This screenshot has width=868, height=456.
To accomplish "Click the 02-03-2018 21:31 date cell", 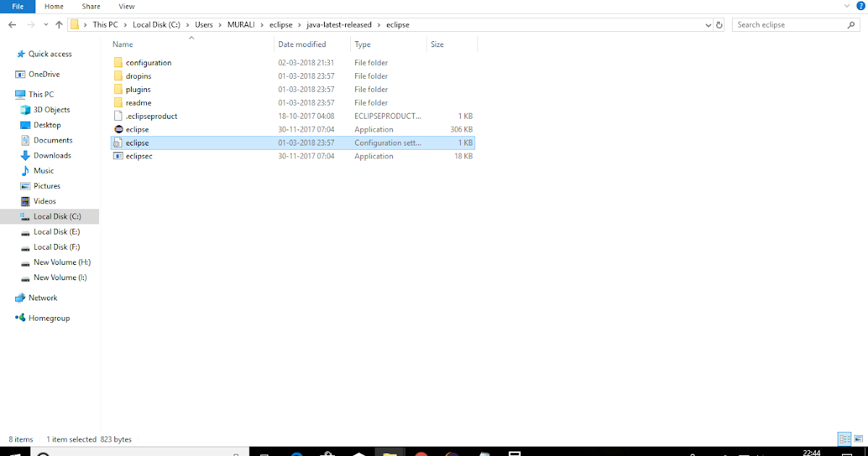I will point(306,63).
